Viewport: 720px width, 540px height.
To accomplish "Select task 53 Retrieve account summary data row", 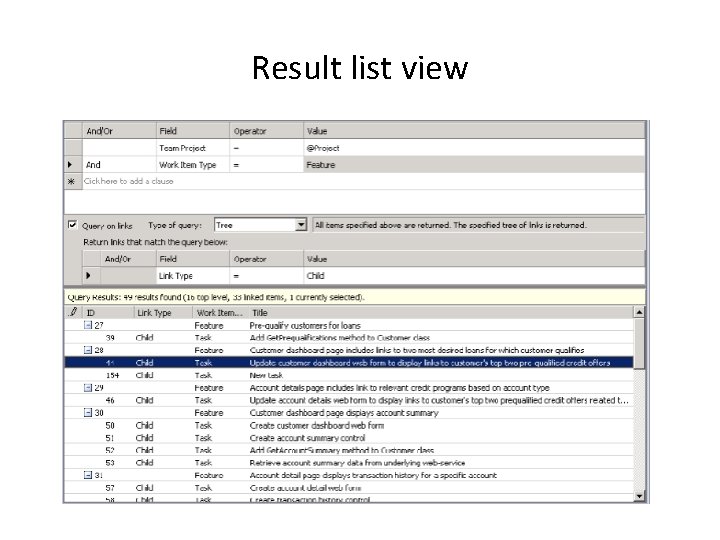I will click(x=349, y=462).
